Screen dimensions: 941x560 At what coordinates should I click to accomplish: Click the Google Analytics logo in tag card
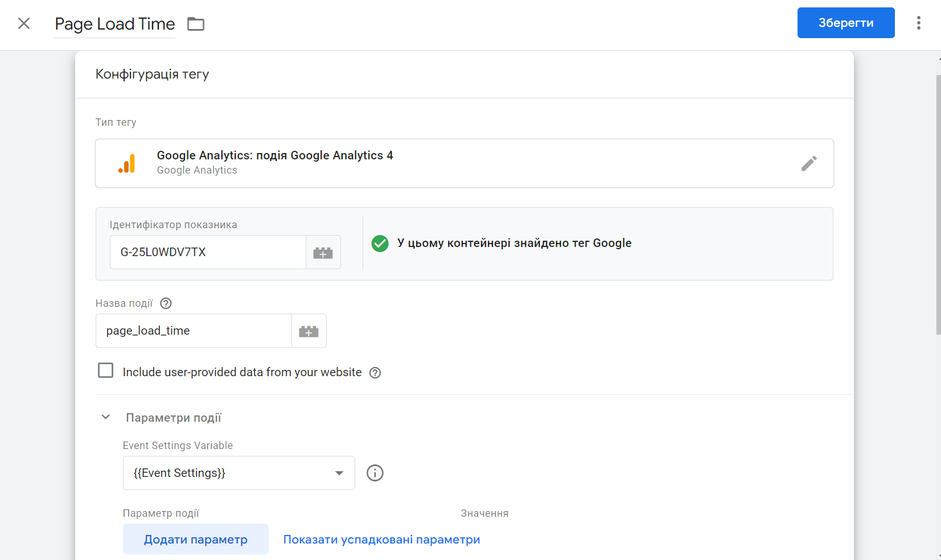127,163
